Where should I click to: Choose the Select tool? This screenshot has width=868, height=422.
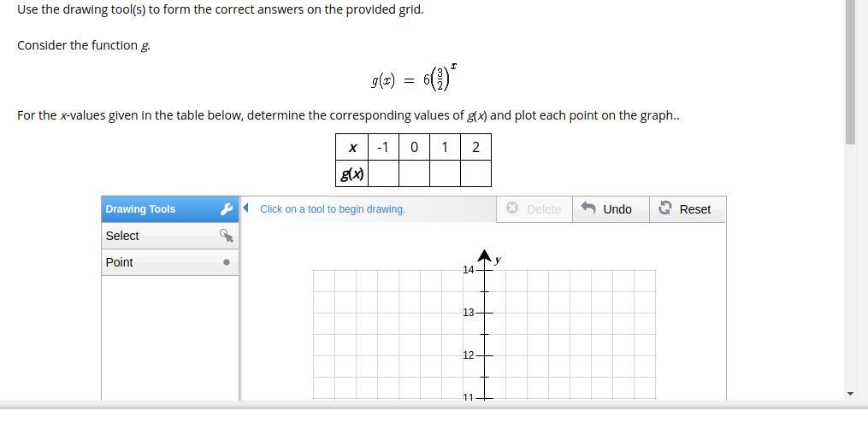coord(170,236)
